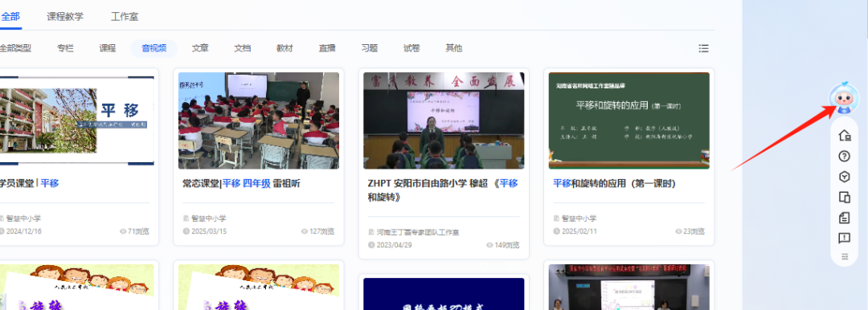This screenshot has height=310, width=868.
Task: Click date text 2025/02/11
Action: [579, 231]
